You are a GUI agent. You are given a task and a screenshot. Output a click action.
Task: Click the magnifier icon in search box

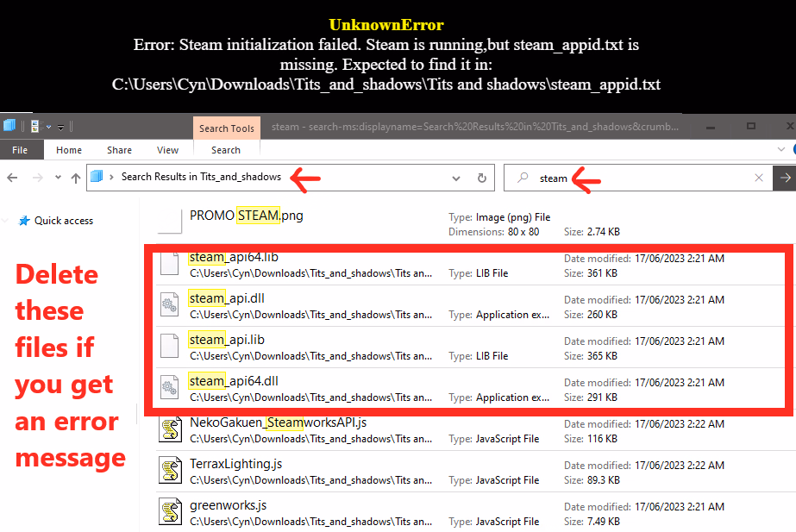pyautogui.click(x=523, y=178)
